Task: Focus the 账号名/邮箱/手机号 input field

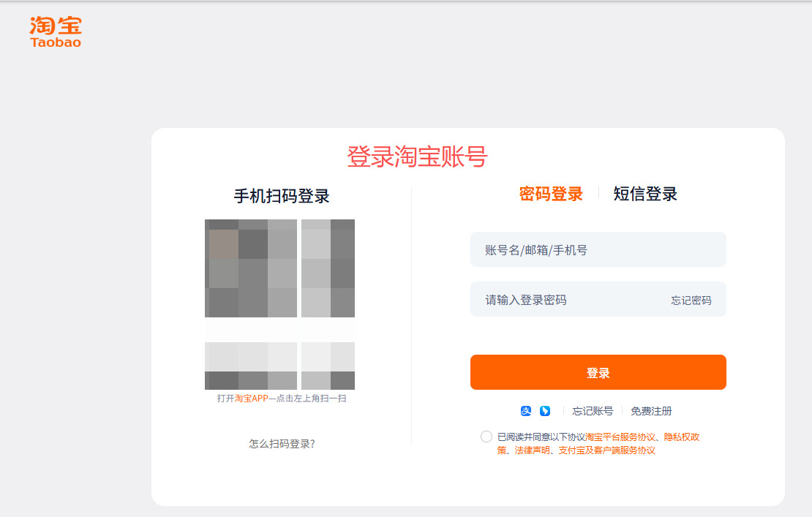Action: point(598,249)
